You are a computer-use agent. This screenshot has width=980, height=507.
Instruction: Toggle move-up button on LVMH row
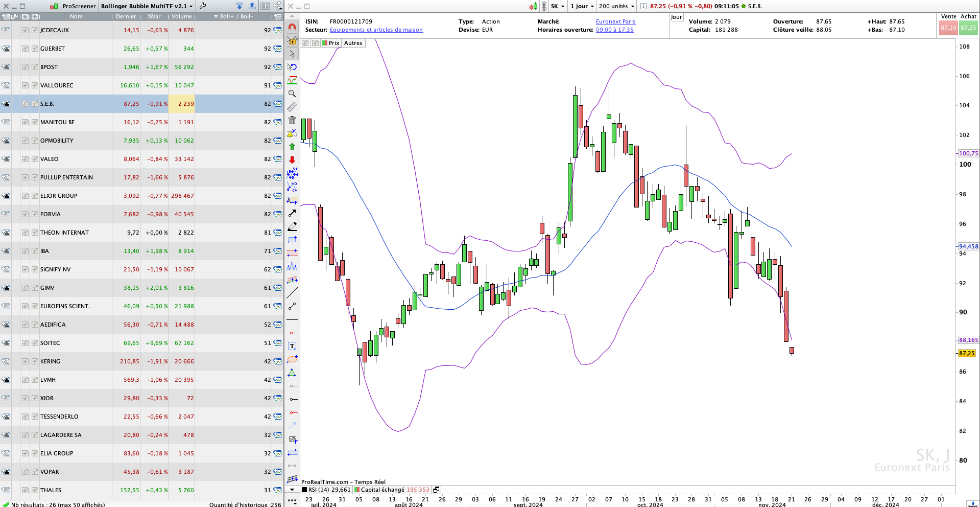[x=35, y=380]
